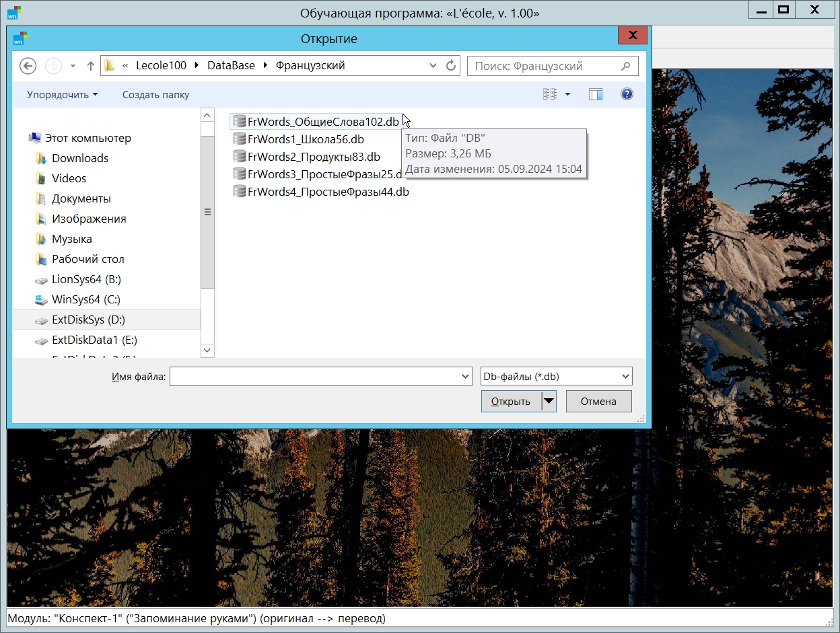Screen dimensions: 840x633
Task: Click Создать папку in toolbar
Action: pyautogui.click(x=155, y=95)
